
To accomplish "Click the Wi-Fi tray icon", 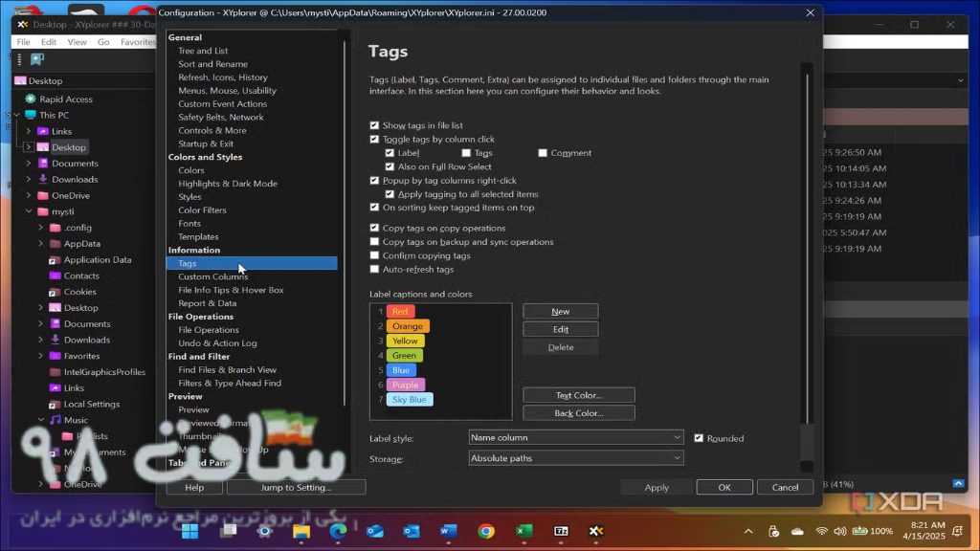I will pos(821,531).
